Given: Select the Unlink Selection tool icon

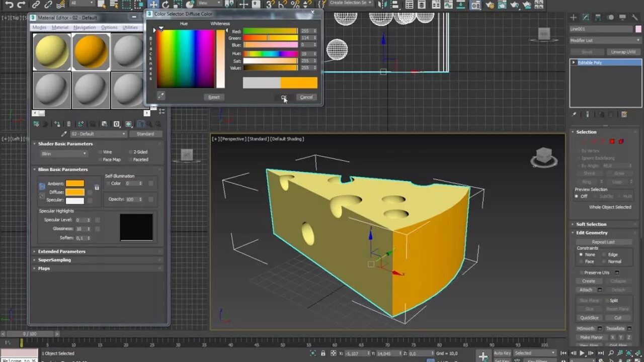Looking at the screenshot, I should [49, 5].
